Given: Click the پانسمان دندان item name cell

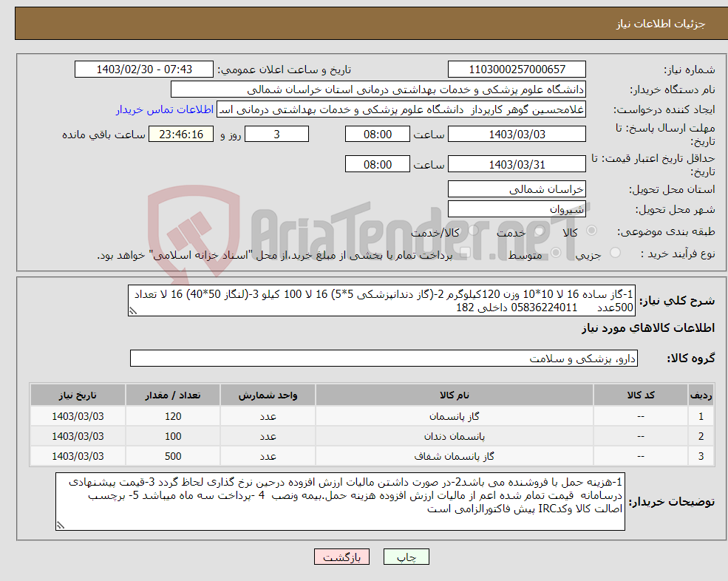Looking at the screenshot, I should (455, 436).
